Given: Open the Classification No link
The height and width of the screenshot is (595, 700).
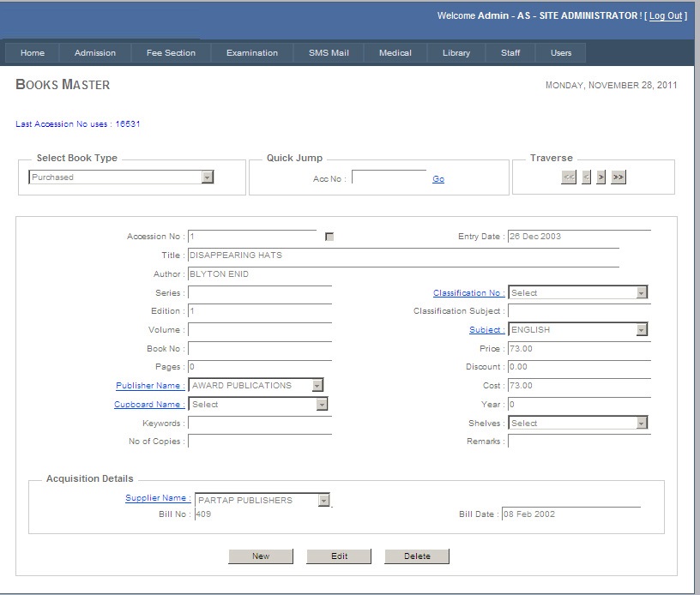Looking at the screenshot, I should 468,293.
